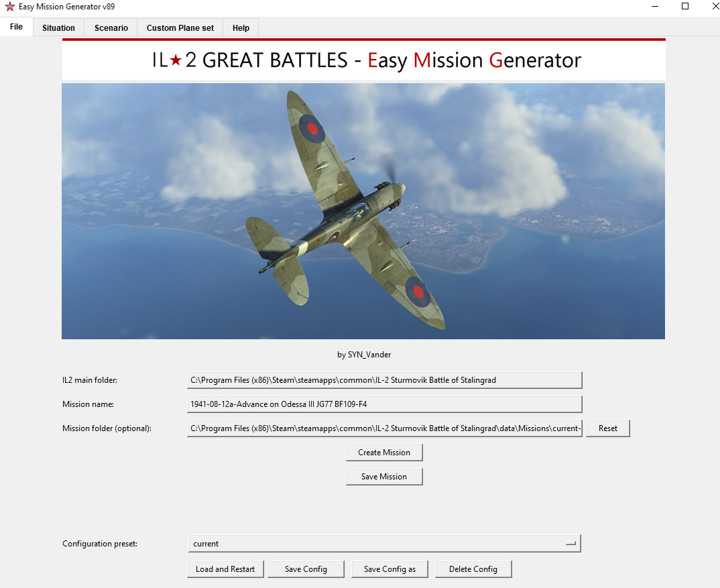This screenshot has height=588, width=720.
Task: Click the Save Mission button
Action: 384,477
